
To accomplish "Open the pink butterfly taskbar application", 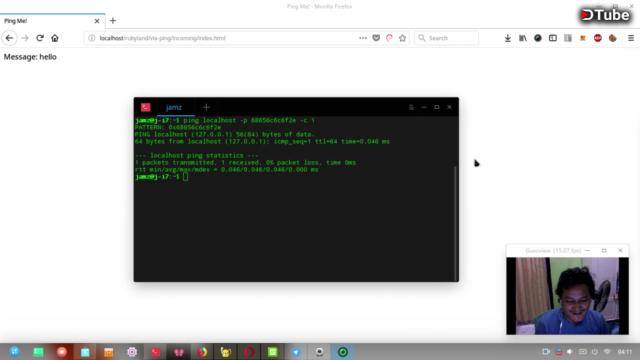I will pyautogui.click(x=179, y=352).
